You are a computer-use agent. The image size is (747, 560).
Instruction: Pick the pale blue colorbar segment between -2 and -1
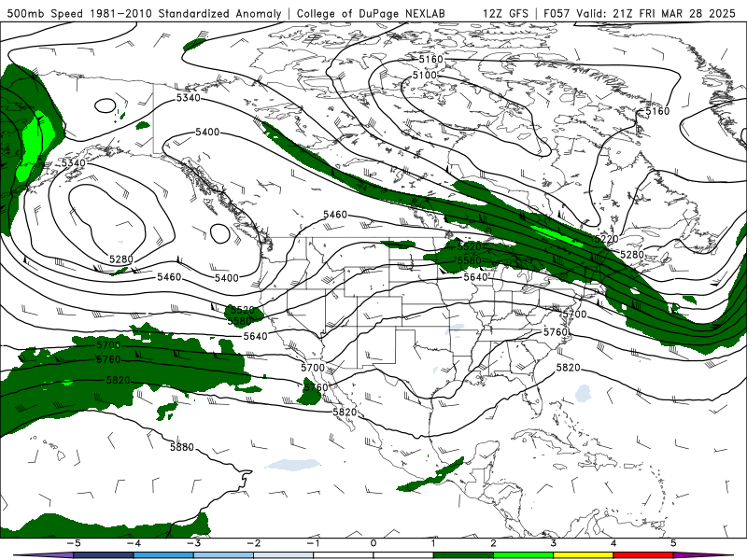point(283,555)
